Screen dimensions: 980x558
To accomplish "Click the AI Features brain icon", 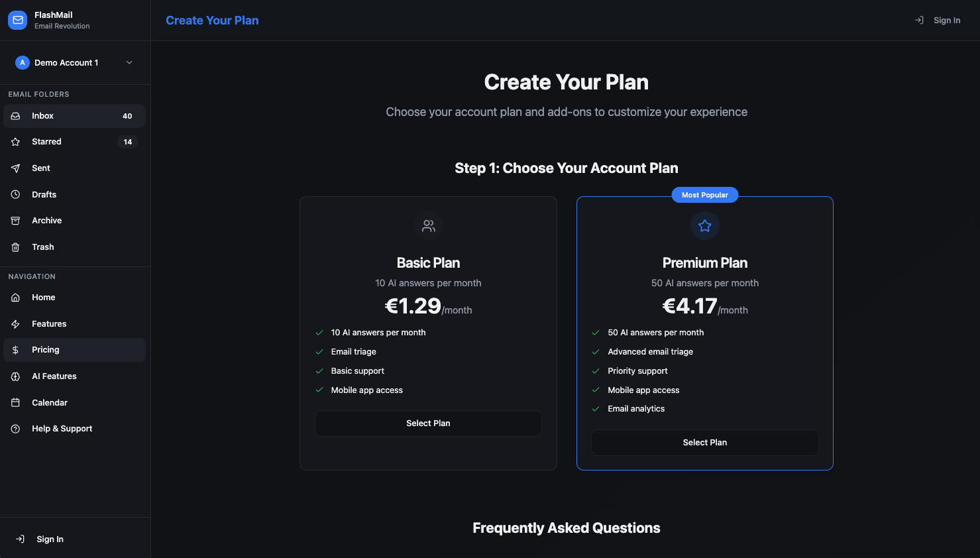I will 15,376.
